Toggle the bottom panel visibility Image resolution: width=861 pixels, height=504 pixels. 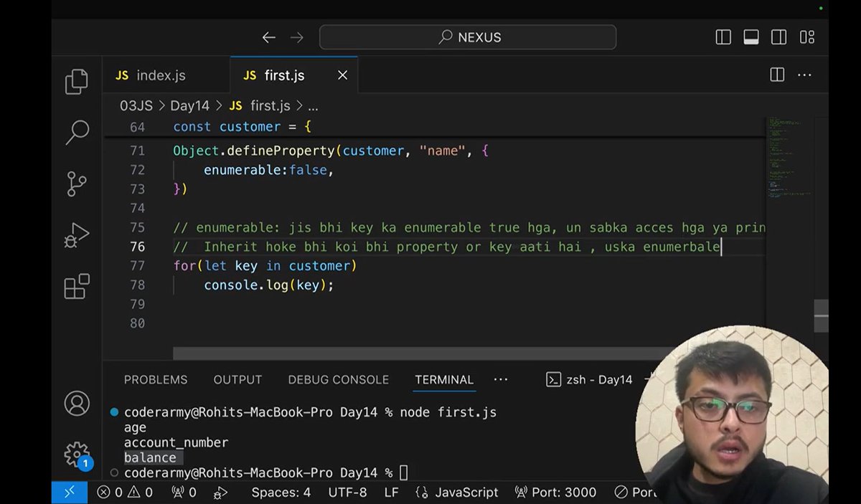(751, 37)
